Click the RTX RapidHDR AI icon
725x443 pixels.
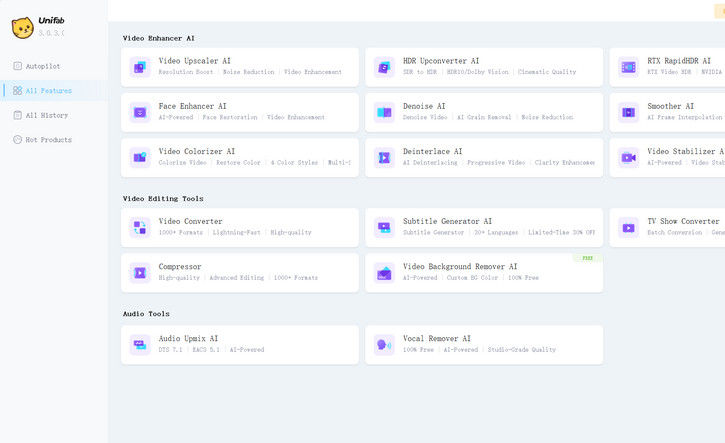tap(628, 68)
